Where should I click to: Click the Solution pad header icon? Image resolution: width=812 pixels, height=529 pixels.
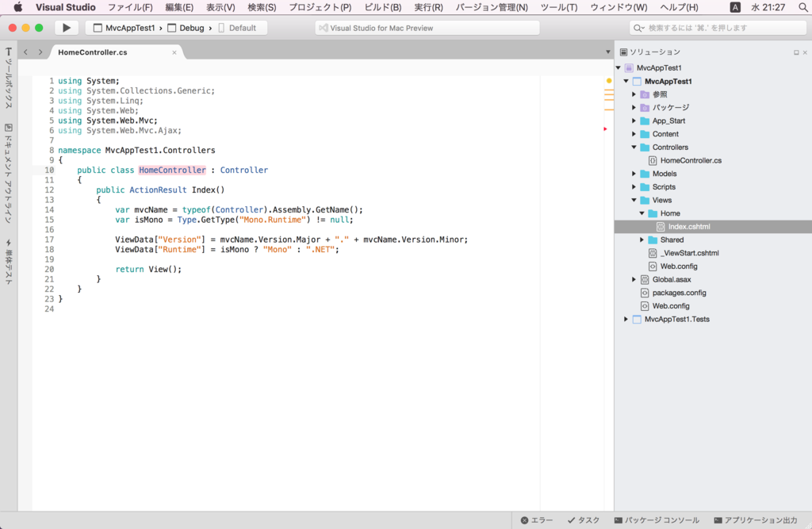[623, 52]
